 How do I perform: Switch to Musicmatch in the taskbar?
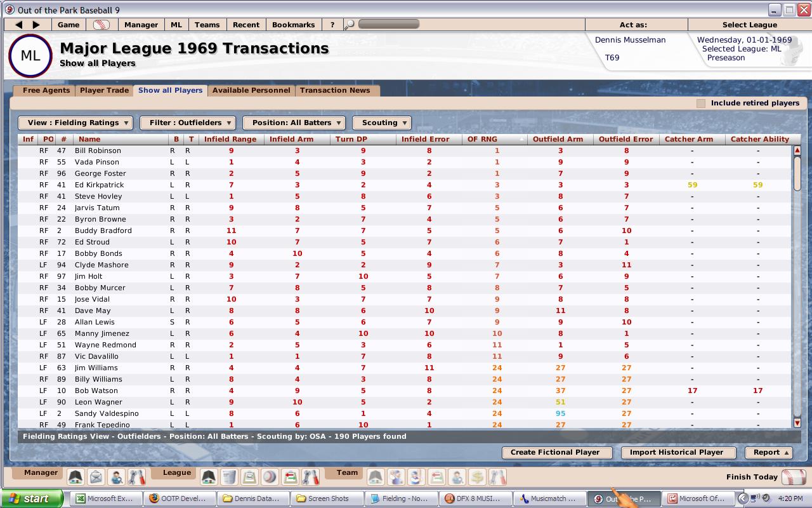pos(548,498)
